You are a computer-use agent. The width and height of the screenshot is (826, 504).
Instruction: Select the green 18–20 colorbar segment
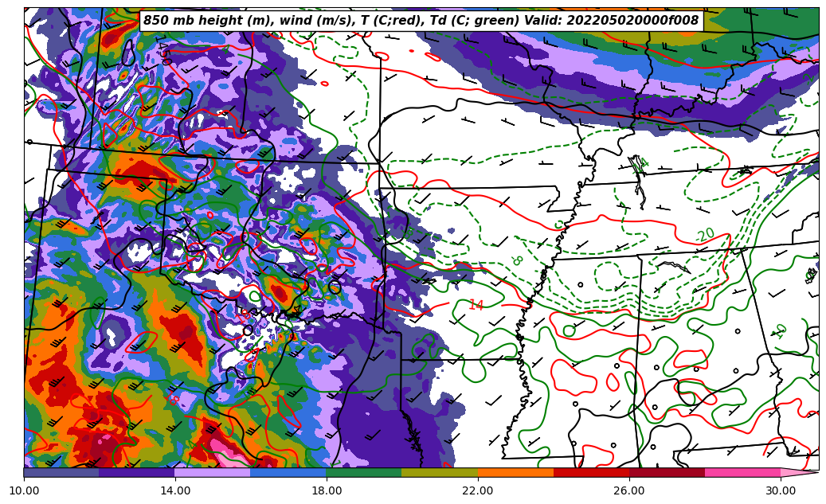tap(364, 472)
